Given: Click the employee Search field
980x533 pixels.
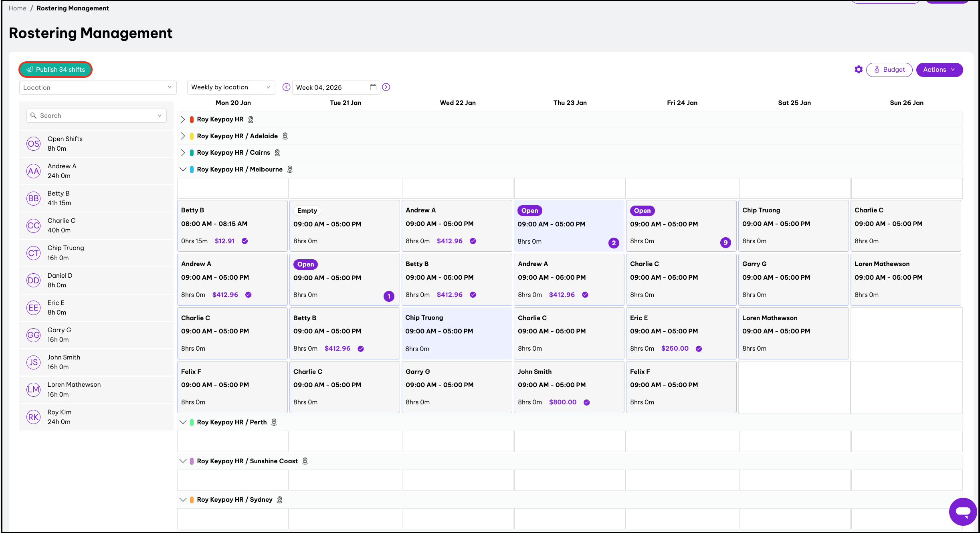Looking at the screenshot, I should click(96, 115).
